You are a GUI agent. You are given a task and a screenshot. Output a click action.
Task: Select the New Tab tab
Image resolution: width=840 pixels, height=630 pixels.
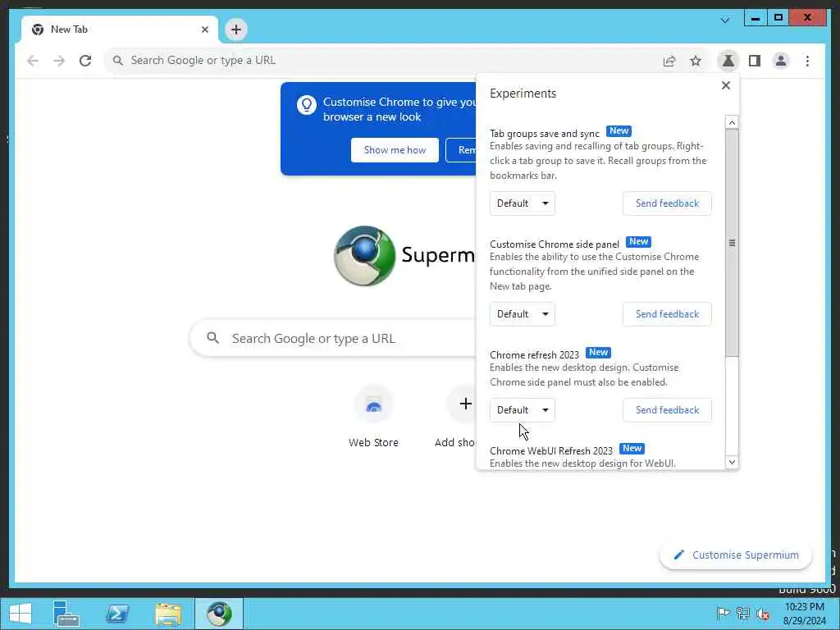(120, 30)
